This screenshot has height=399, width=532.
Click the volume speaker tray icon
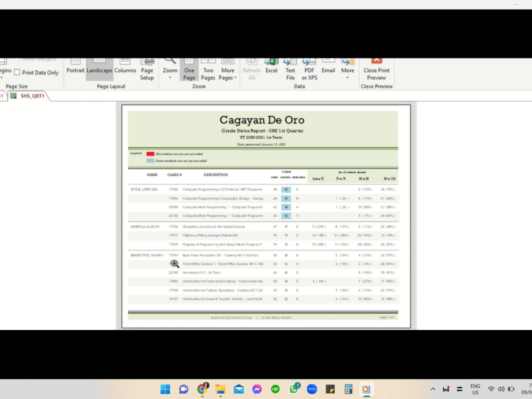click(501, 389)
